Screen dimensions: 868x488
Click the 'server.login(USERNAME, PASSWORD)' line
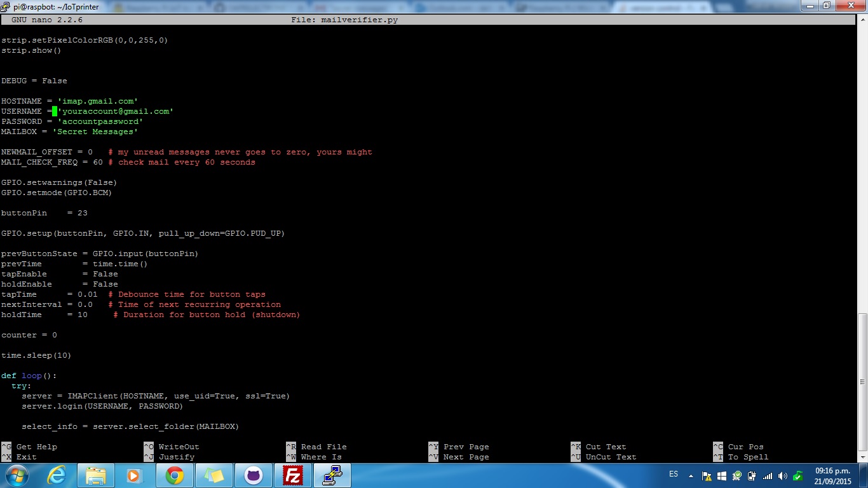point(103,406)
